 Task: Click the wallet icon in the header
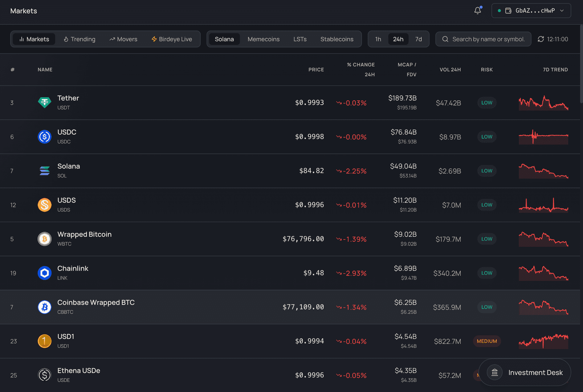click(x=508, y=11)
